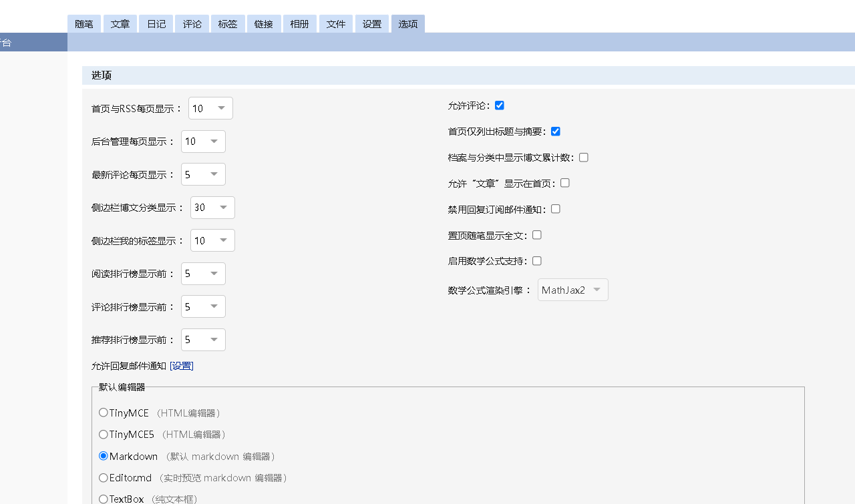Select the 选项 tab

408,24
